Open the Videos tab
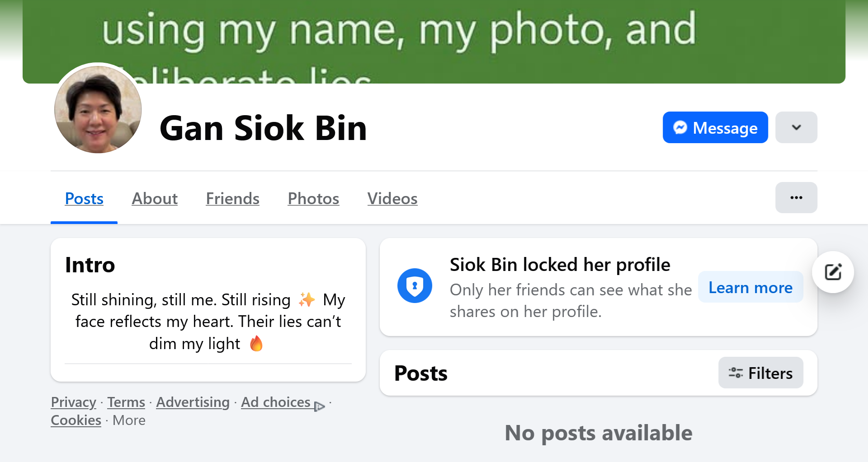The height and width of the screenshot is (462, 868). click(x=392, y=199)
